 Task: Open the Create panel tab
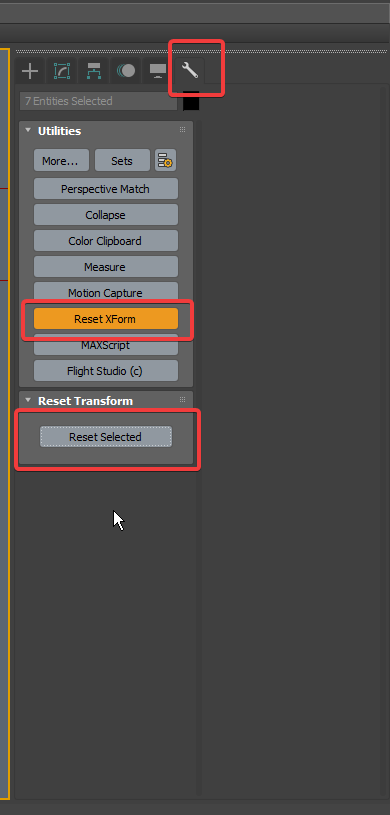click(x=30, y=71)
